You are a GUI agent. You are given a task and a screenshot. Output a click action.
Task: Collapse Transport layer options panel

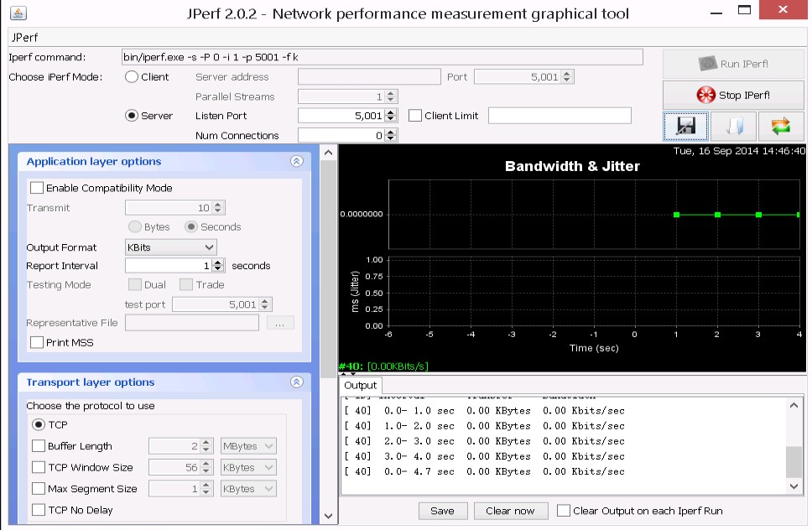(297, 382)
